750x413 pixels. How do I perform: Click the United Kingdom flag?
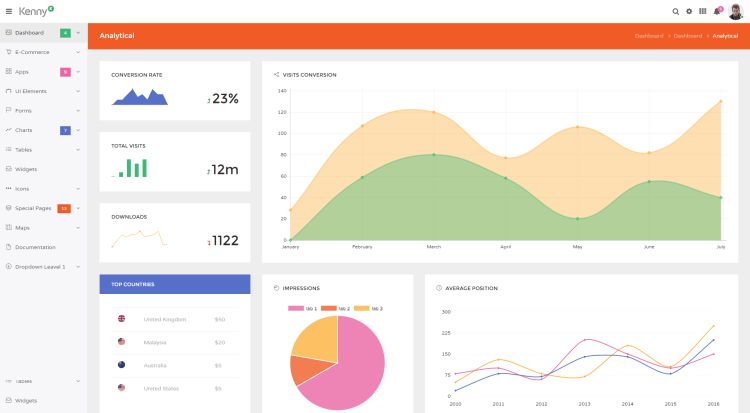(121, 319)
